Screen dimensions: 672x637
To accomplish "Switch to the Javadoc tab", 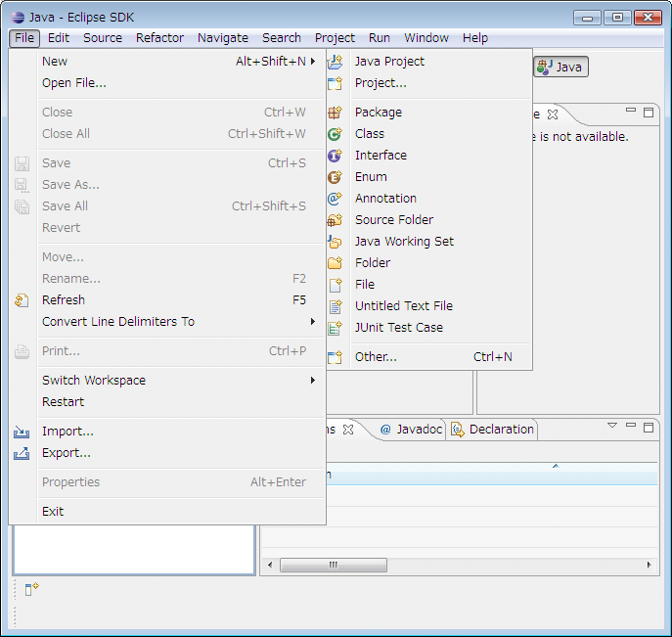I will point(412,430).
